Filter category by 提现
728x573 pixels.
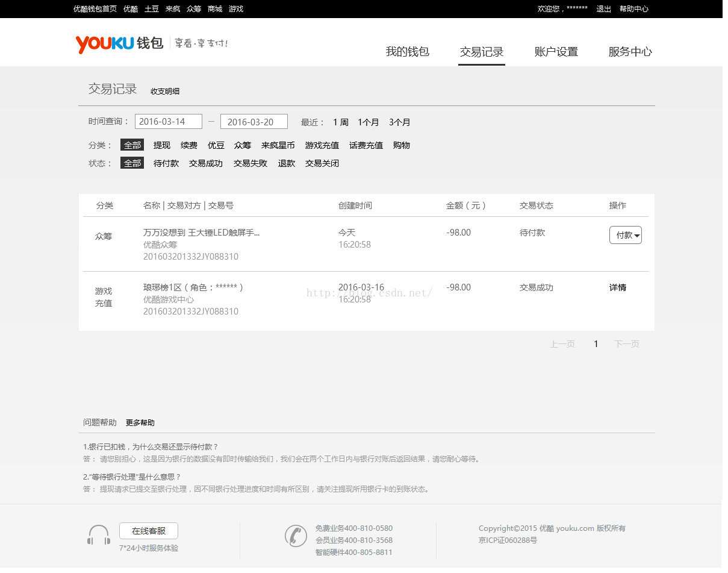click(162, 145)
